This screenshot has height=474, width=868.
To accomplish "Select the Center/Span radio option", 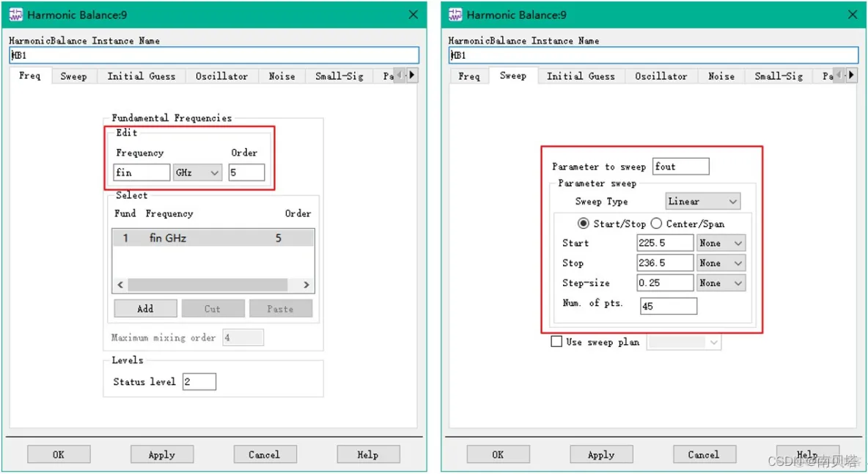I will pos(656,224).
